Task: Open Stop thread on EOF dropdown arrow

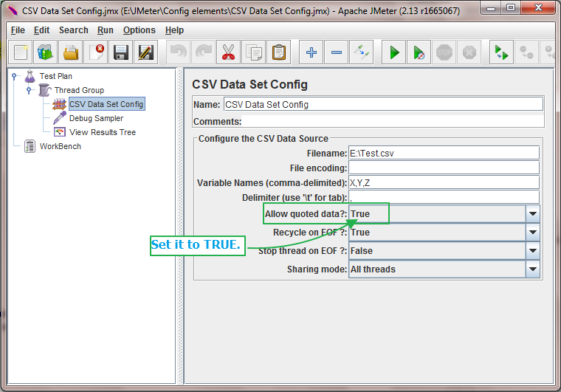Action: click(533, 251)
